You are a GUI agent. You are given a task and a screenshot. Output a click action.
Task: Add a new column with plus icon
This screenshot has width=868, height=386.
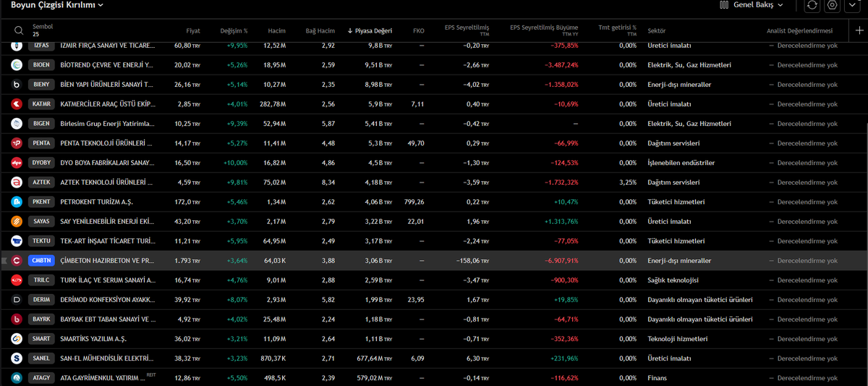[859, 30]
